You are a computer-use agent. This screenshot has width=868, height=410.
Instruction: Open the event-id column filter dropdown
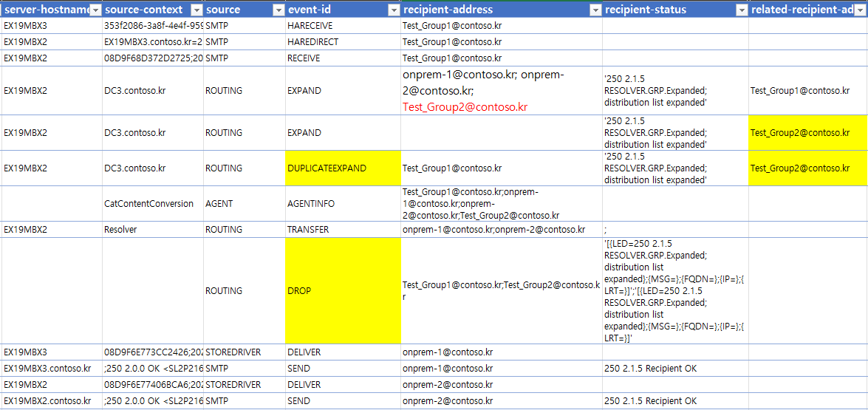[394, 10]
